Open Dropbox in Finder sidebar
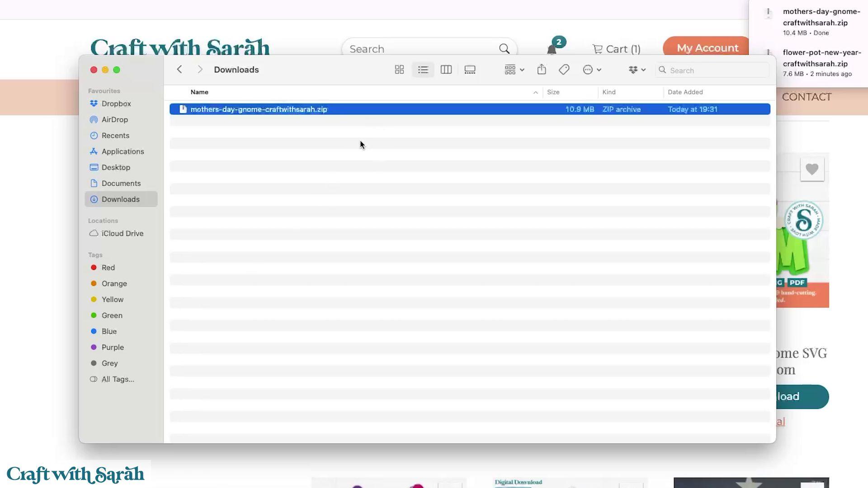Image resolution: width=868 pixels, height=488 pixels. point(121,103)
